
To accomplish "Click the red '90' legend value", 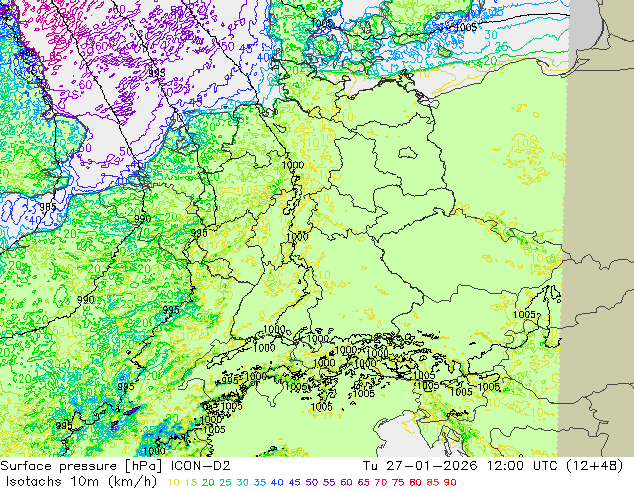I will (x=450, y=482).
